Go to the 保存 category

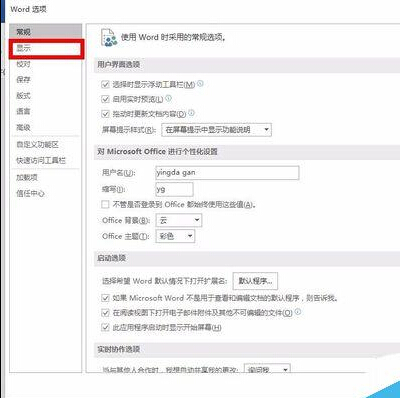45,80
